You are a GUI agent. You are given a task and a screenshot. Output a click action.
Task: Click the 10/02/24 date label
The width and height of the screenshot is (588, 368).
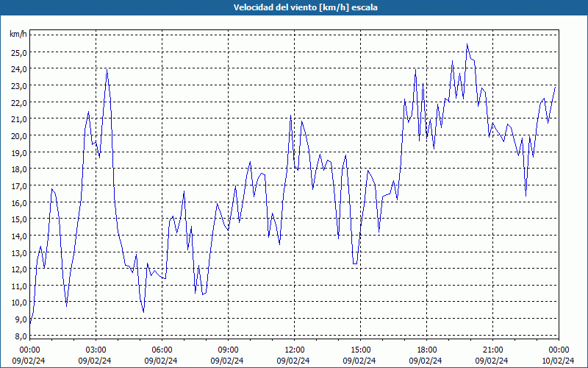click(558, 361)
